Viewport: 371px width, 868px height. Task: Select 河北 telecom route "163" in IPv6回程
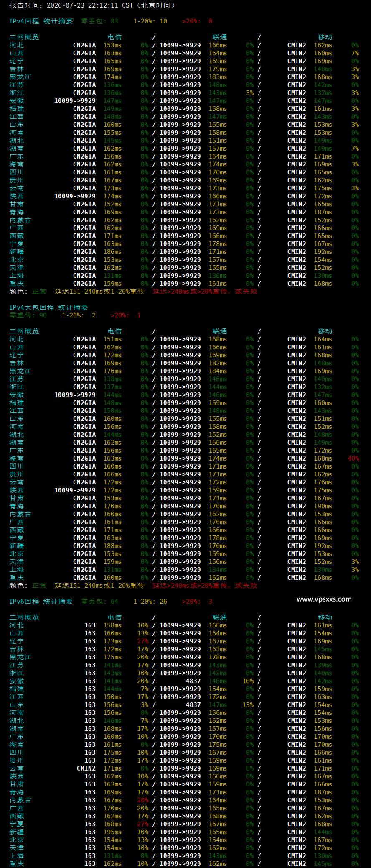click(x=90, y=625)
